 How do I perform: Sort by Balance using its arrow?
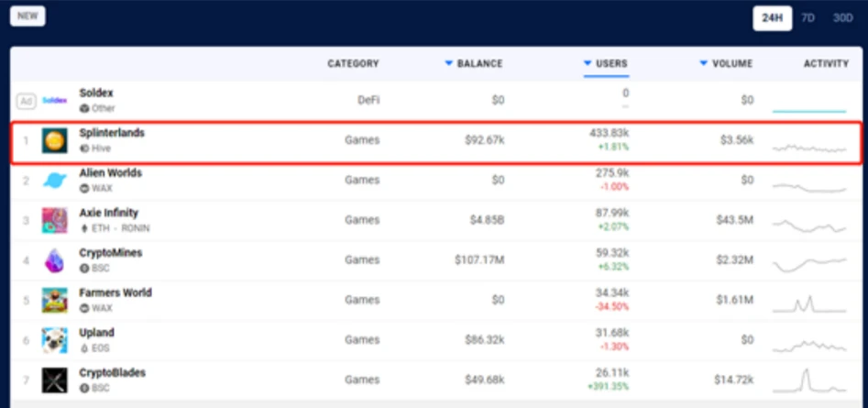point(449,63)
